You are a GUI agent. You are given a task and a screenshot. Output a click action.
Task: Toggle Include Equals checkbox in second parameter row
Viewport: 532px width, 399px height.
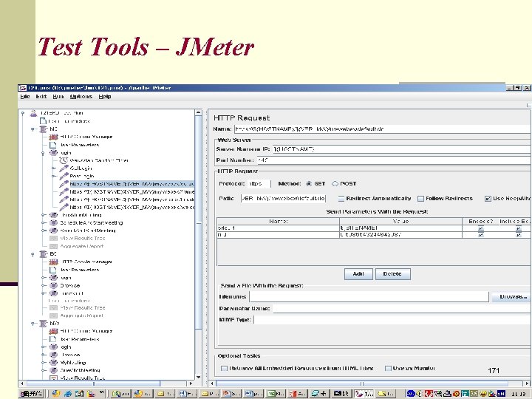[x=519, y=235]
